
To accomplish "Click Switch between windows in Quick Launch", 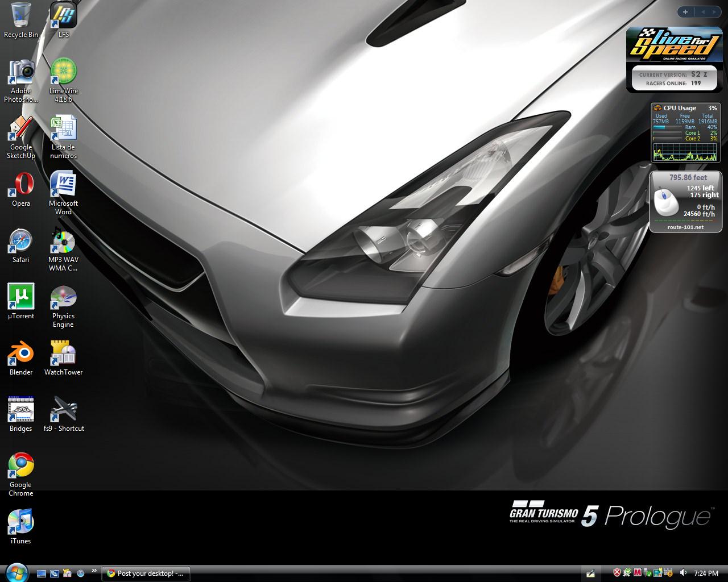I will click(55, 573).
